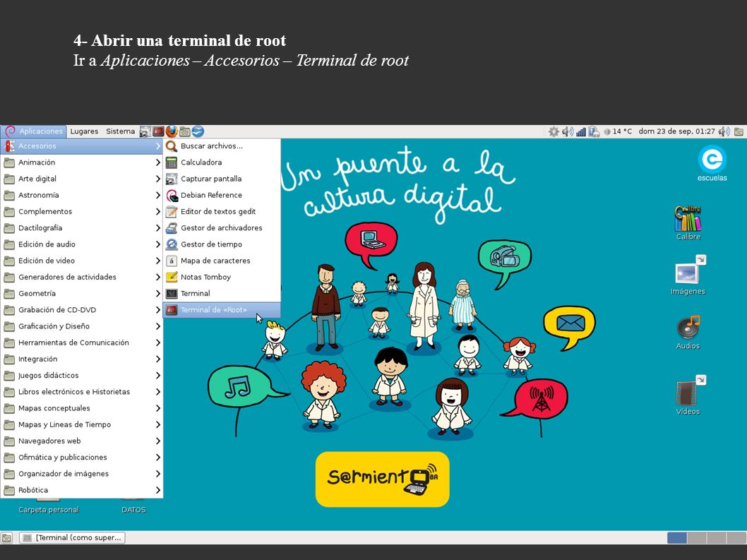Viewport: 747px width, 560px height.
Task: Open Gestor de archivadores
Action: point(222,228)
